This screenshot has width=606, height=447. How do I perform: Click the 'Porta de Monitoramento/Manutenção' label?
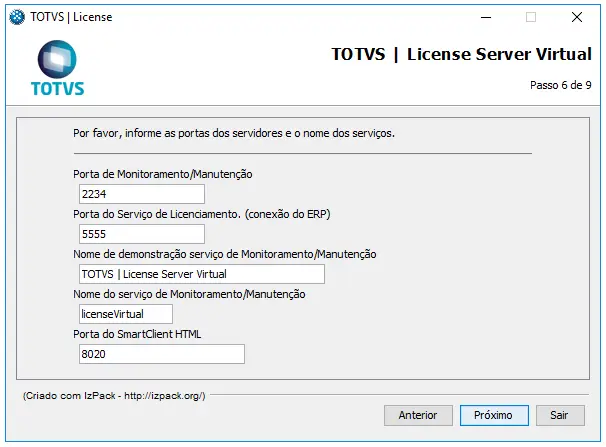[163, 174]
